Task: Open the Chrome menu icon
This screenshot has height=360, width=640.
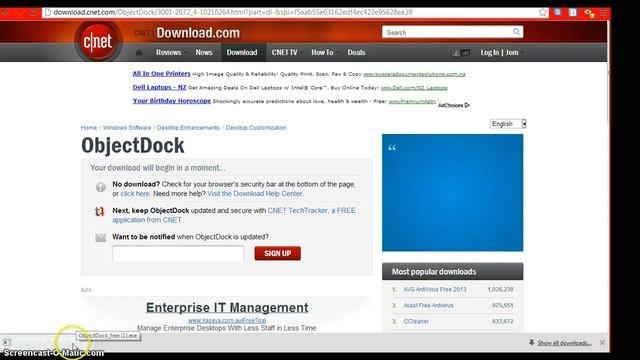Action: tap(603, 13)
